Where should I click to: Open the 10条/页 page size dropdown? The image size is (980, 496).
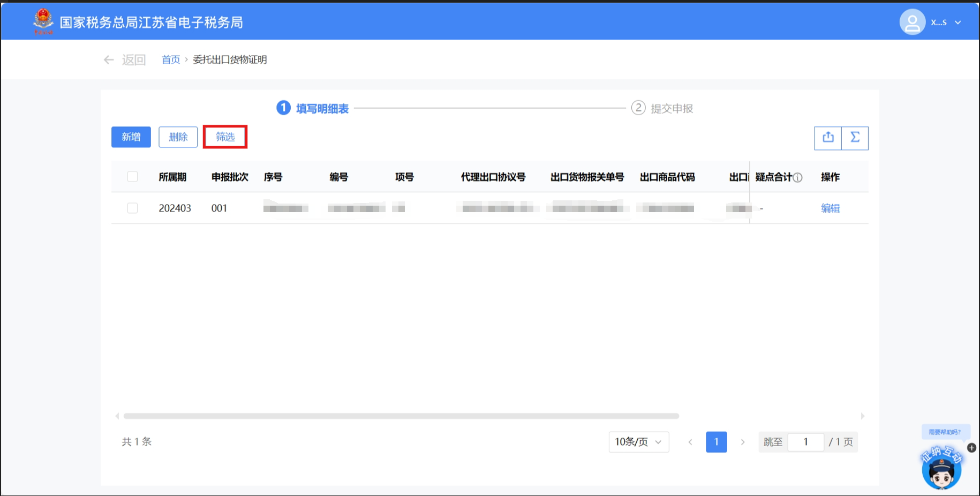pos(638,442)
